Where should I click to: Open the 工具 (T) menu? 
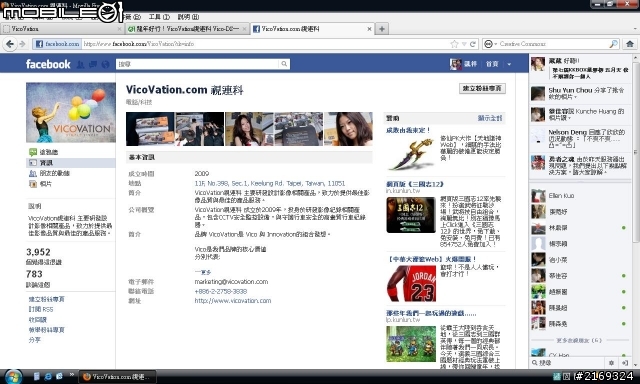pyautogui.click(x=159, y=17)
